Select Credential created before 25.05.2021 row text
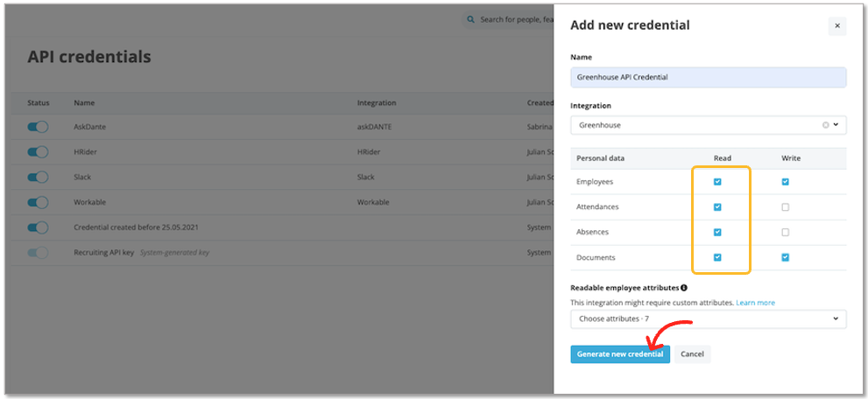 (x=136, y=227)
